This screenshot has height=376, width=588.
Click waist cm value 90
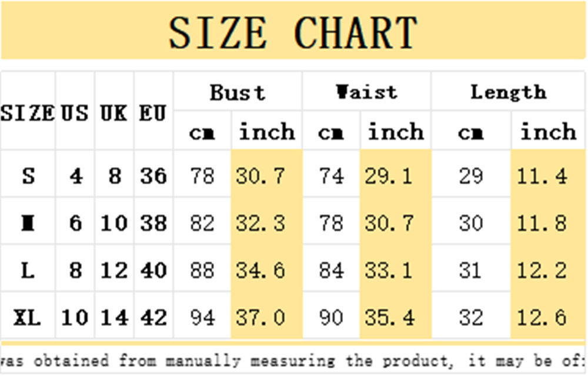tap(331, 318)
